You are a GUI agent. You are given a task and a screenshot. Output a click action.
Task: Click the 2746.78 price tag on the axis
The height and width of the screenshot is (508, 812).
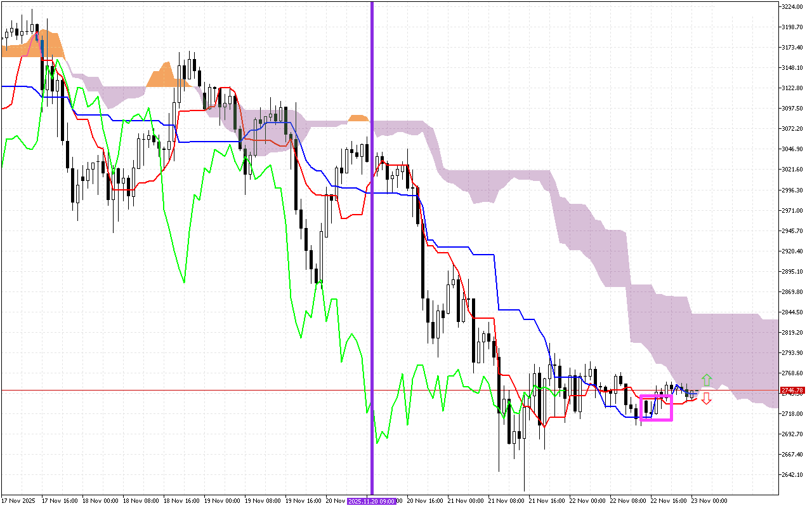[x=792, y=390]
